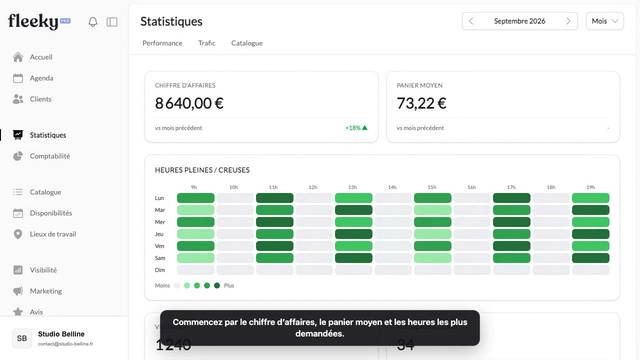
Task: Click the Lun 9h heatmap cell
Action: click(x=196, y=198)
